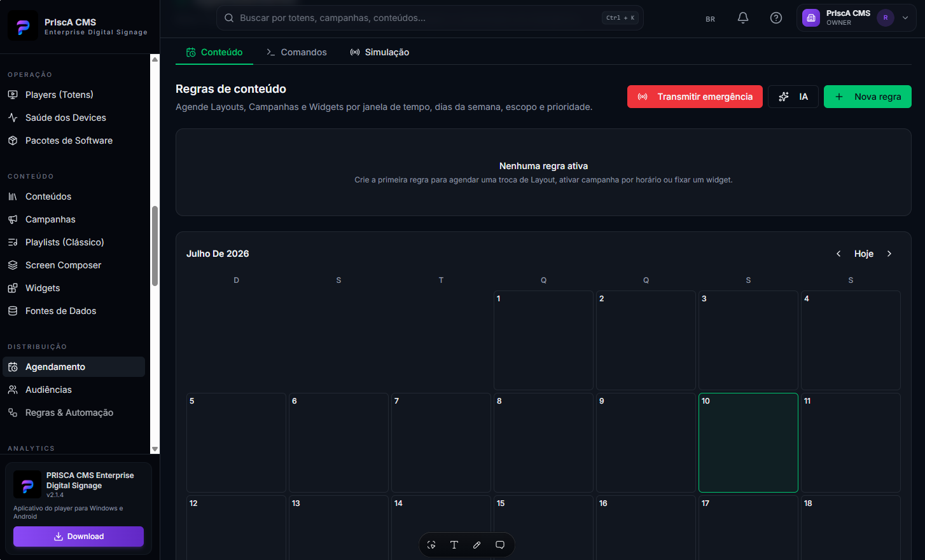This screenshot has height=560, width=925.
Task: Select day 9 in July calendar
Action: [646, 442]
